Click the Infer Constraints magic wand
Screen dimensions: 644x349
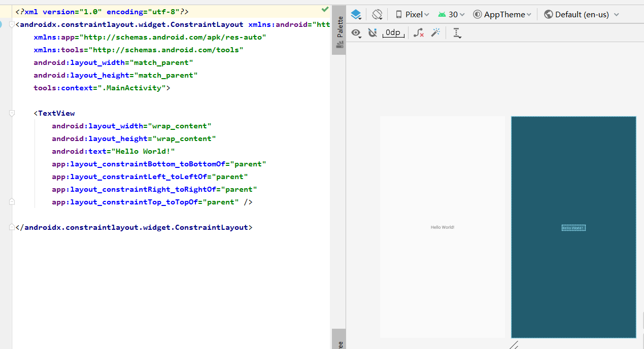point(435,33)
